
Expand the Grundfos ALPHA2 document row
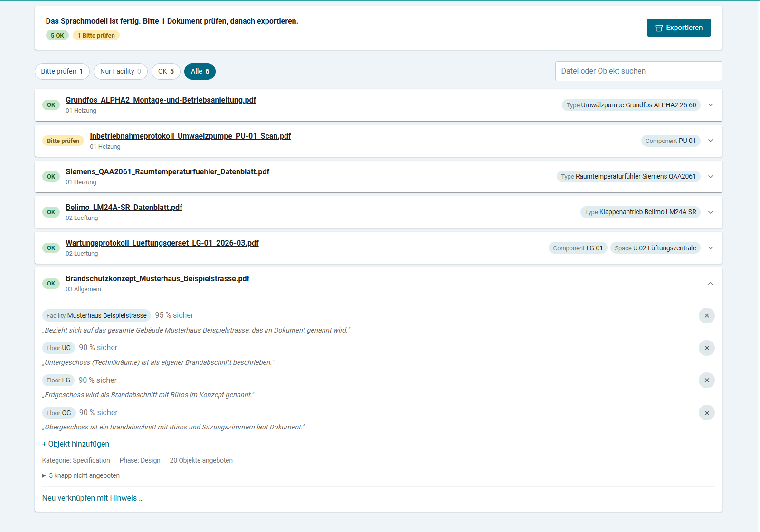click(x=711, y=105)
